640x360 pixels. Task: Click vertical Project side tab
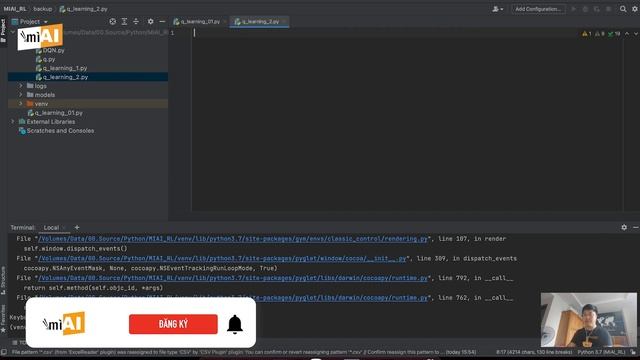[x=3, y=31]
